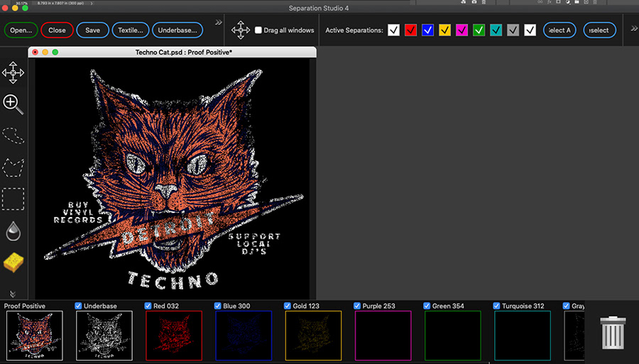Uncheck the Purple 253 channel checkbox
This screenshot has height=364, width=639.
357,306
